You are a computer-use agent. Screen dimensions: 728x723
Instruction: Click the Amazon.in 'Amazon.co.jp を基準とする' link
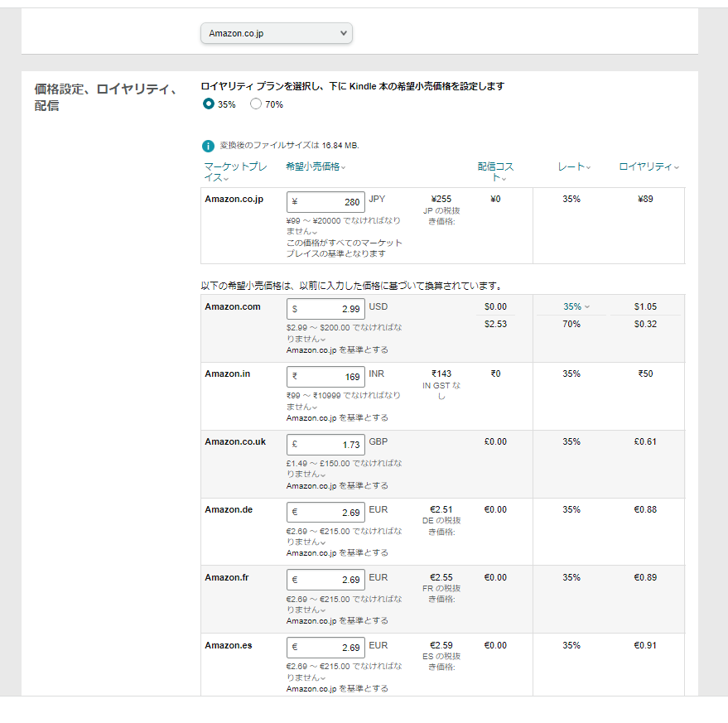click(x=337, y=417)
